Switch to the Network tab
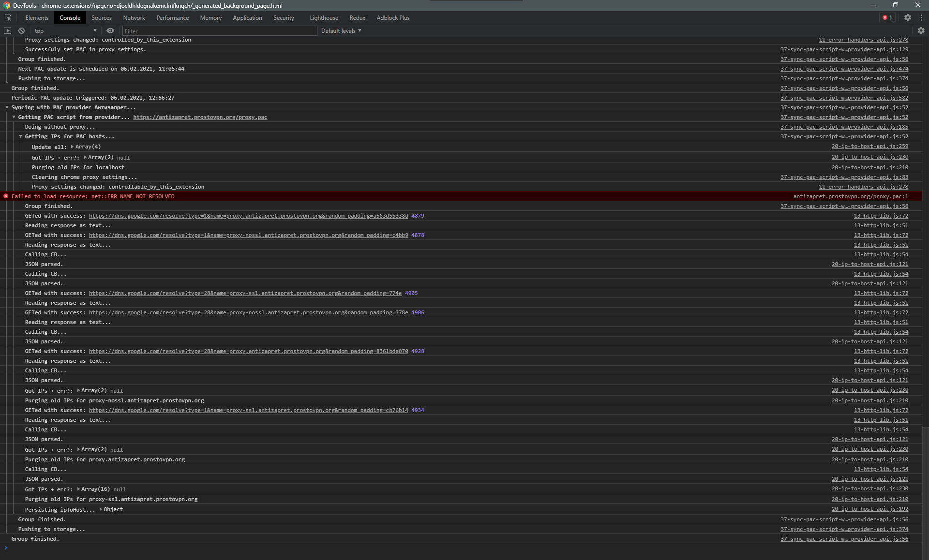Viewport: 929px width, 560px height. click(x=134, y=17)
